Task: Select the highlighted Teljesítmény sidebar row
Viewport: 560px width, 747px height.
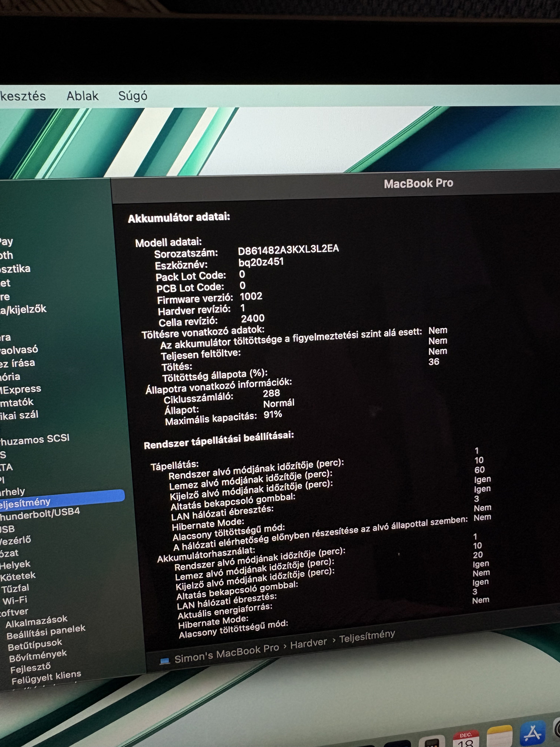Action: pyautogui.click(x=62, y=499)
